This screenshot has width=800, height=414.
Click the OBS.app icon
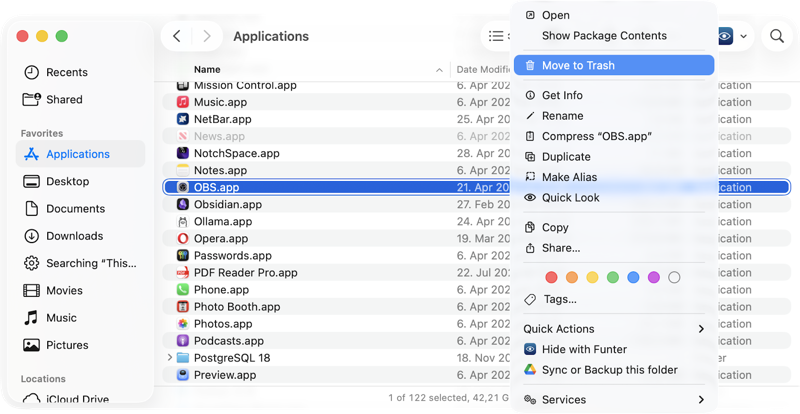point(183,187)
